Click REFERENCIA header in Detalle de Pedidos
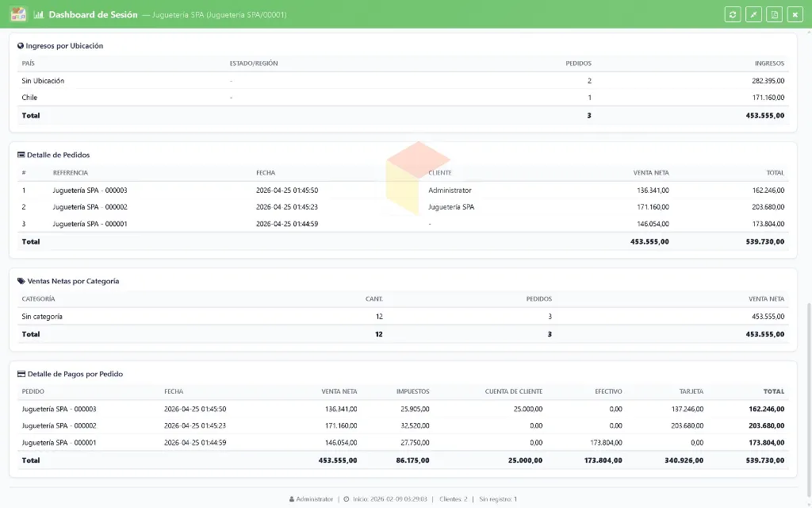This screenshot has width=812, height=508. click(x=71, y=172)
